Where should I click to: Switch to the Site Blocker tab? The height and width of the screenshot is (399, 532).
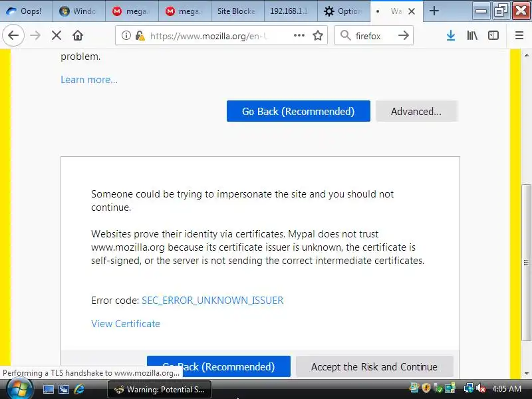pos(237,11)
